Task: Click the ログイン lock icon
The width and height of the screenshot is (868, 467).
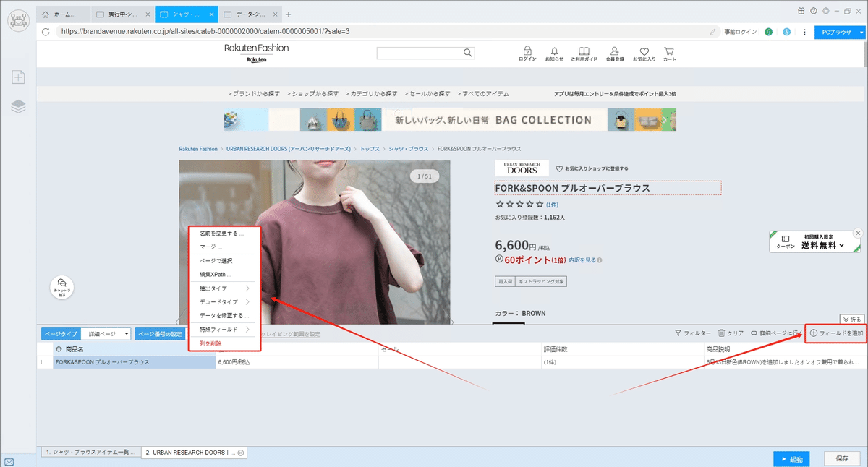Action: point(527,54)
